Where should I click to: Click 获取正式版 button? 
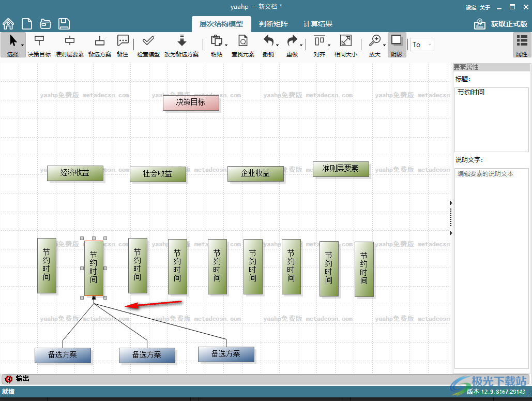coord(501,24)
